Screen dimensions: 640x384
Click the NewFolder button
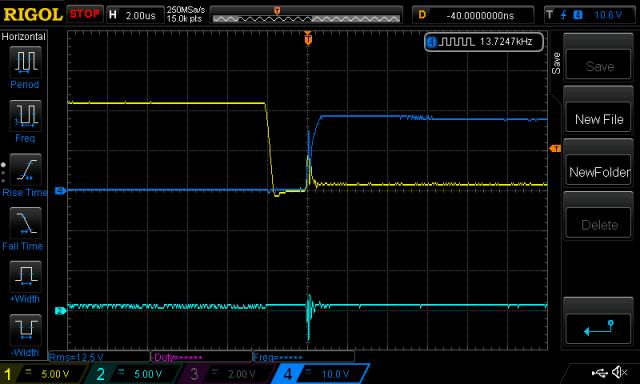click(x=598, y=172)
